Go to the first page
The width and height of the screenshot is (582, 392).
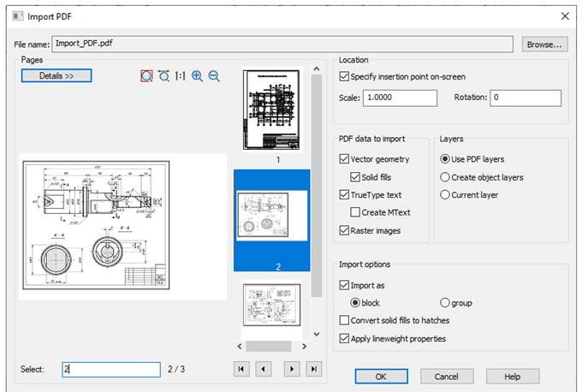(241, 369)
